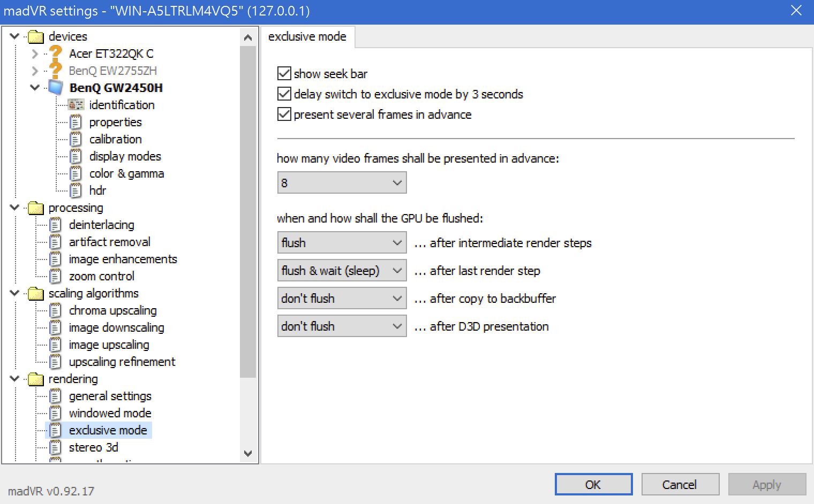Click the BenQ GW2450H monitor icon
The width and height of the screenshot is (814, 504).
(x=56, y=87)
